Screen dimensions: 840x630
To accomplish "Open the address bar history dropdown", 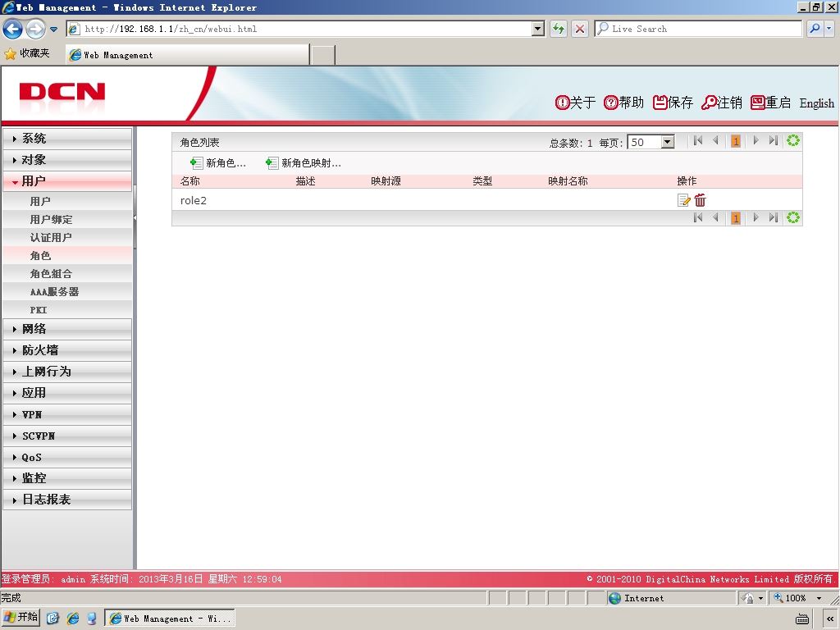I will (x=538, y=29).
